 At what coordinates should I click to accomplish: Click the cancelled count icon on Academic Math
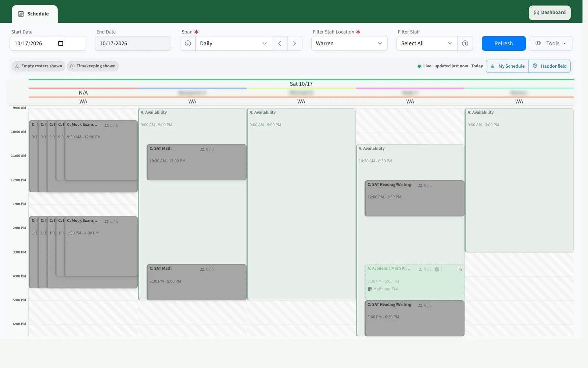pos(437,269)
